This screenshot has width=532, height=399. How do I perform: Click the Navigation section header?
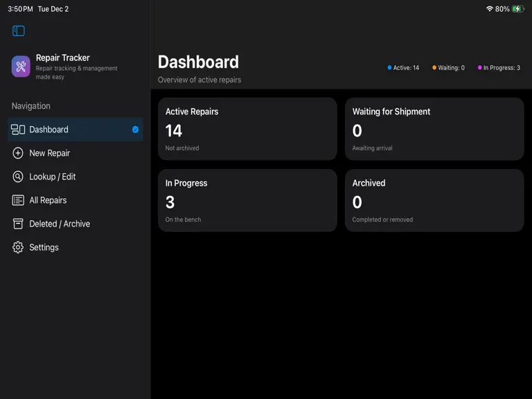point(31,106)
